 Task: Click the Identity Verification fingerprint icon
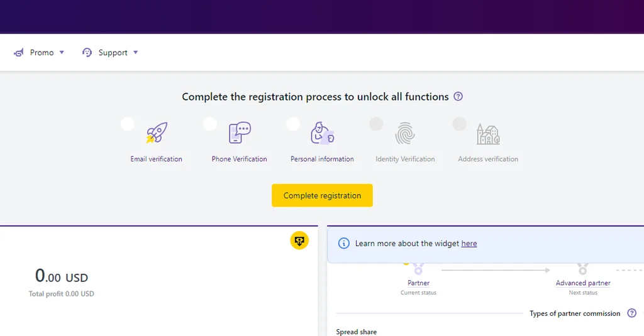coord(405,133)
